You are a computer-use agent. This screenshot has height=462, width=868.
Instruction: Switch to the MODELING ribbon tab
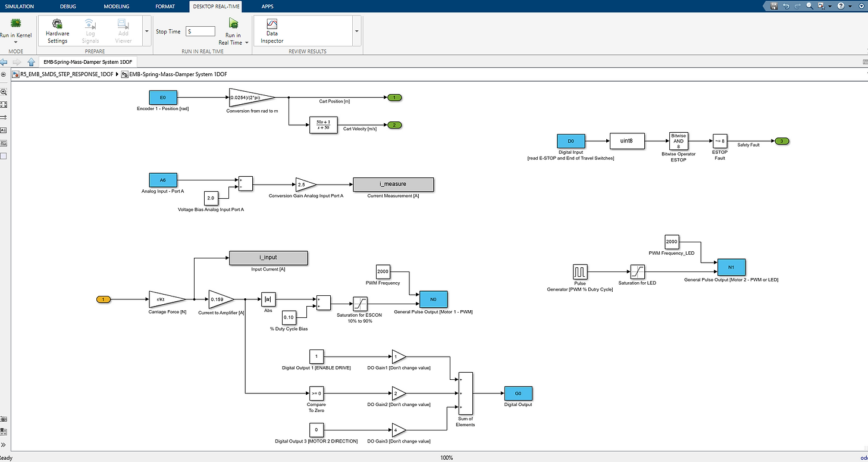click(117, 6)
